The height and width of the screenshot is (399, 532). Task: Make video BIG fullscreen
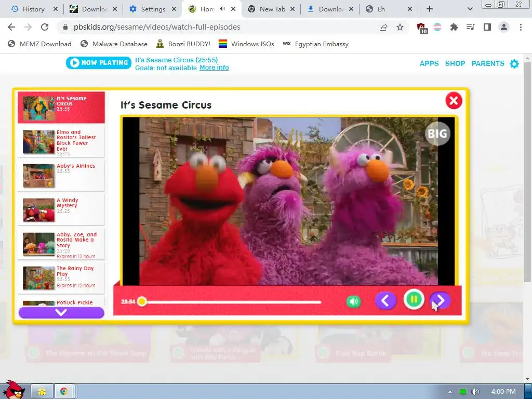[437, 134]
